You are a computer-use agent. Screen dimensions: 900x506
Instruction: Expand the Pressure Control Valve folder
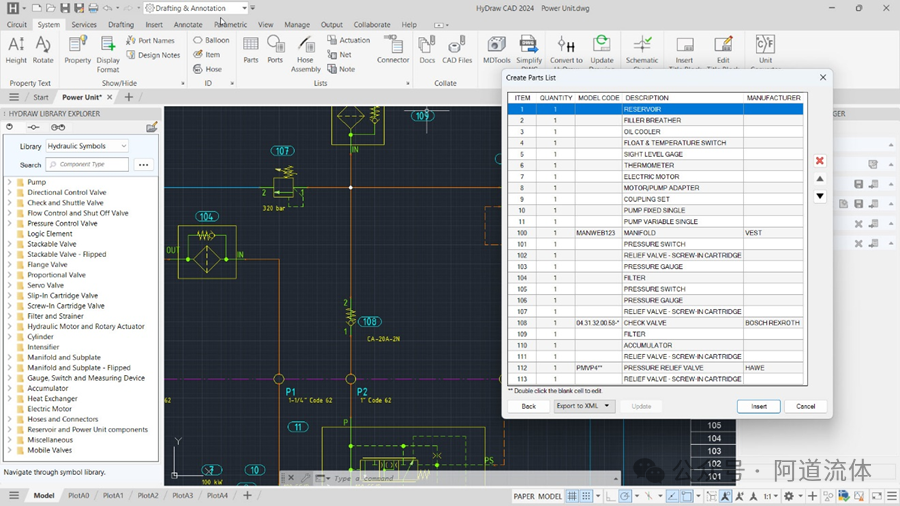coord(9,223)
